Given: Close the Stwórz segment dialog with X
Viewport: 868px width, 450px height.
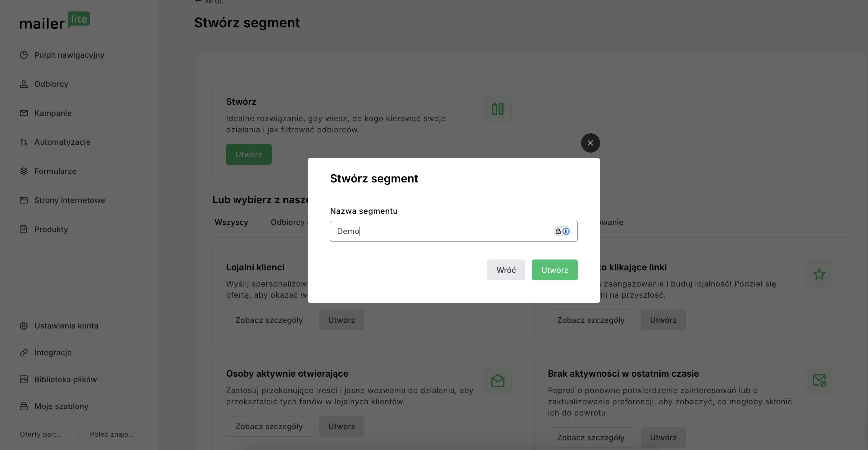Looking at the screenshot, I should point(590,143).
